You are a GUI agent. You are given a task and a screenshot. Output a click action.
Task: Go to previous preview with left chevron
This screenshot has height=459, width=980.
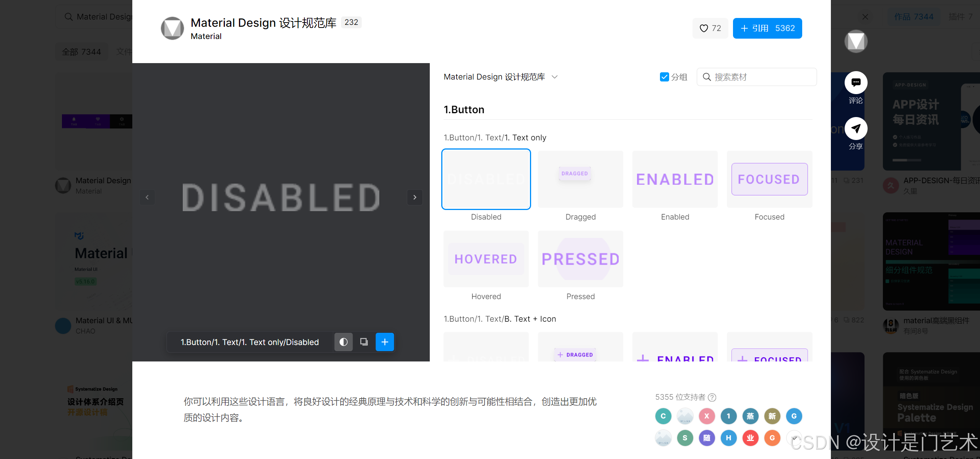coord(147,197)
